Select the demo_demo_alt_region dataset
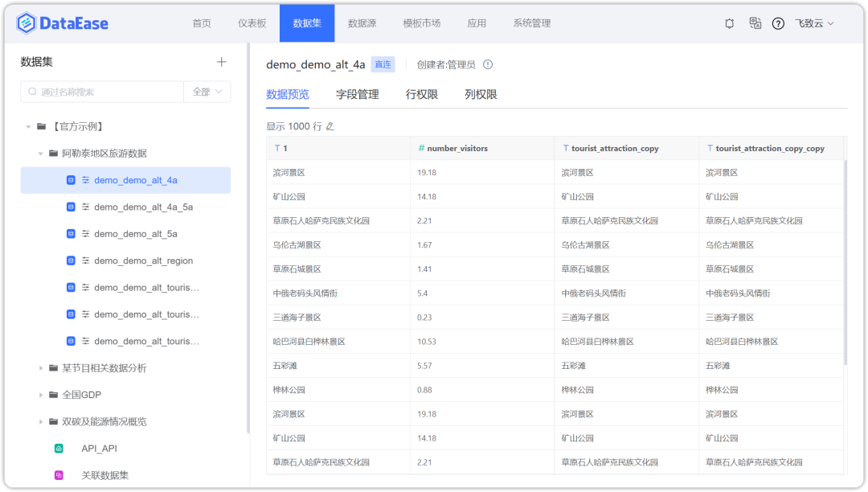This screenshot has width=868, height=492. tap(143, 261)
